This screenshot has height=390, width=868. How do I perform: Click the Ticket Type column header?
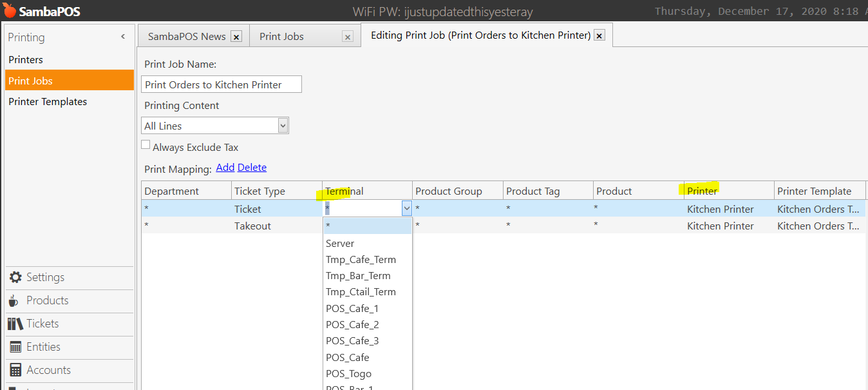click(x=277, y=191)
